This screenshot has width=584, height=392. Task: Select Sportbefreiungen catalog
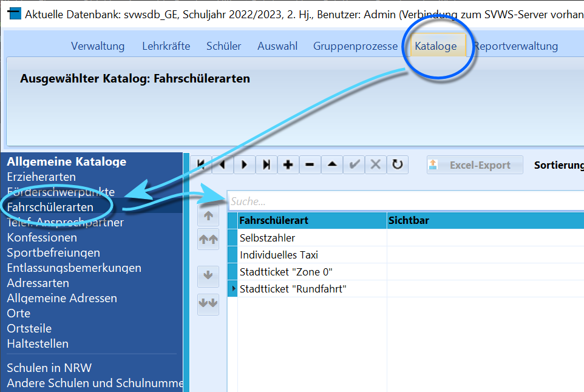point(53,253)
